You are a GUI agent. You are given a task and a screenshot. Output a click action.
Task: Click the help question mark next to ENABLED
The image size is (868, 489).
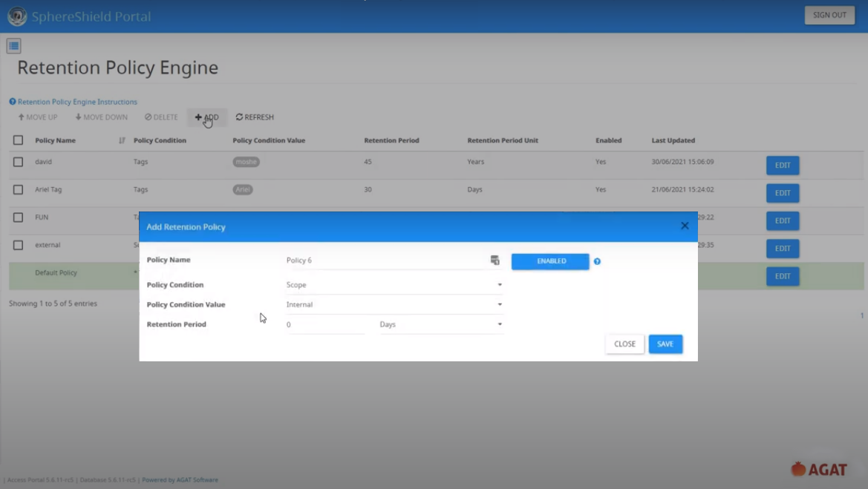point(597,261)
